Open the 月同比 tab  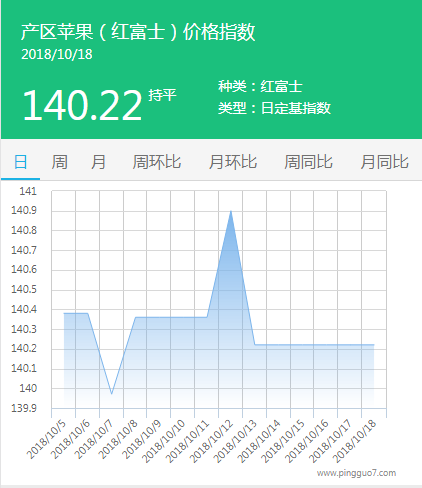coord(384,162)
